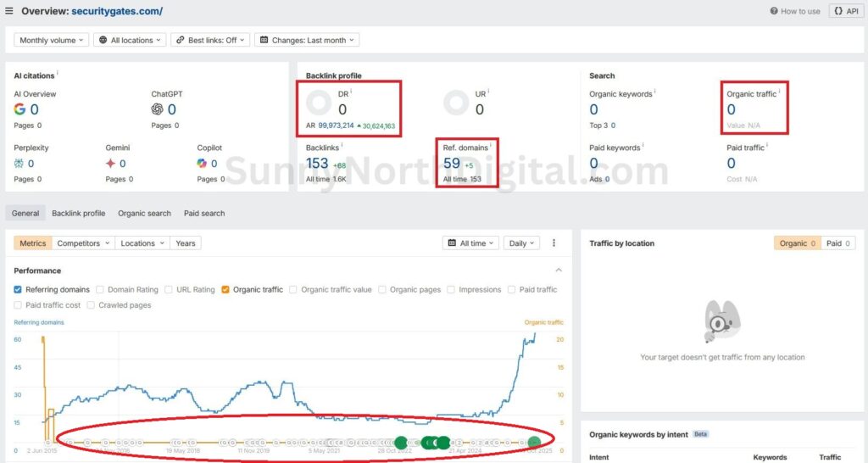Enable the Crawled pages checkbox
The width and height of the screenshot is (868, 463).
(x=92, y=305)
